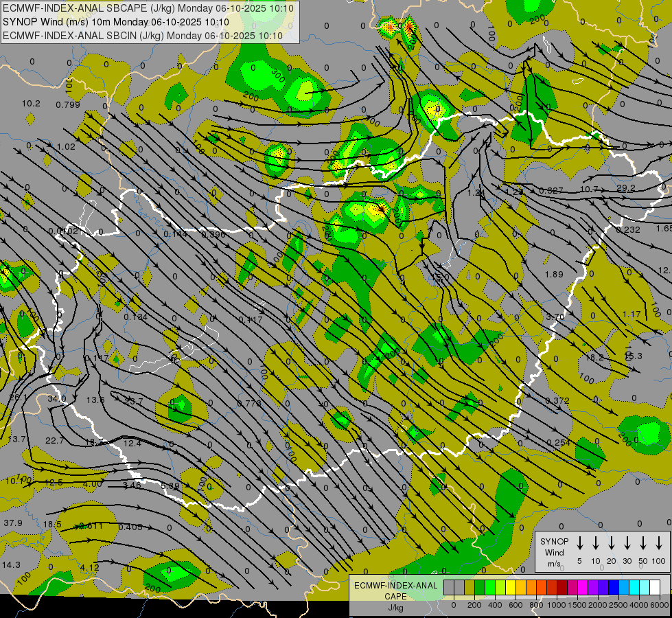
Task: Click the 5 m/s wind arrow in legend
Action: (580, 543)
